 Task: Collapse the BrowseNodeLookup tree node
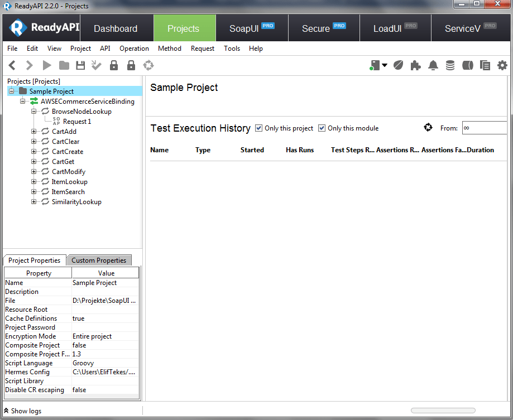coord(34,112)
